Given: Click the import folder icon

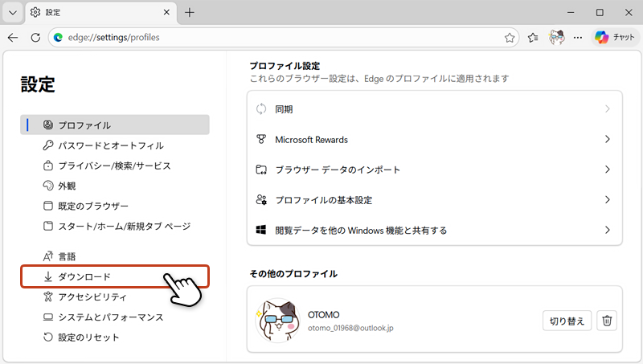Looking at the screenshot, I should pos(261,170).
